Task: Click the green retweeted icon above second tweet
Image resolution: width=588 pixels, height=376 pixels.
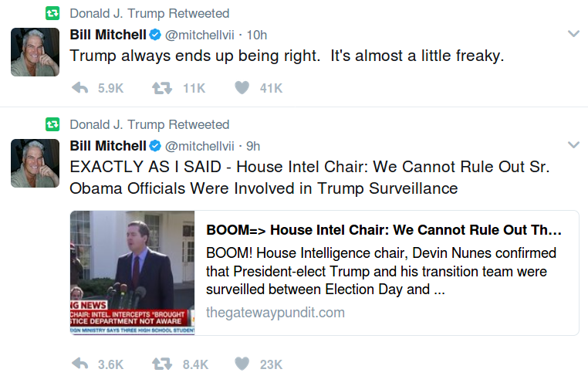Action: [52, 124]
